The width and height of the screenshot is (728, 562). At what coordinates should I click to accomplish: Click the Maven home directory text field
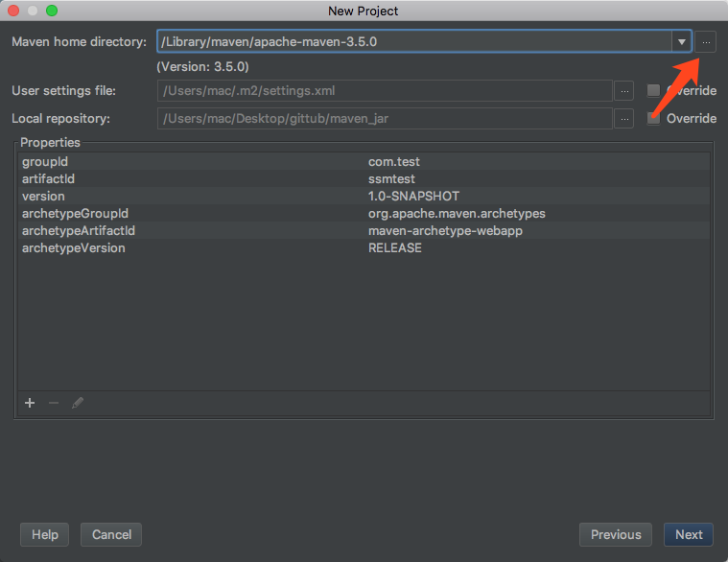click(412, 41)
